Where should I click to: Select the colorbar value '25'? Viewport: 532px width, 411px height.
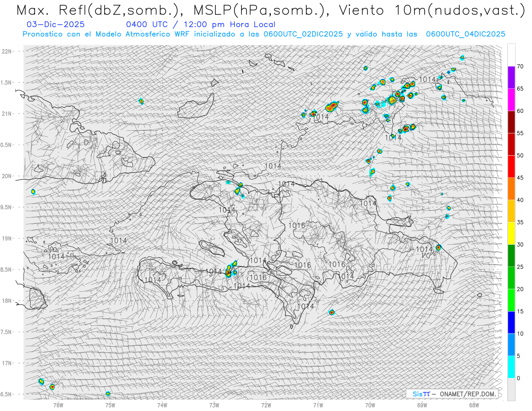(520, 266)
